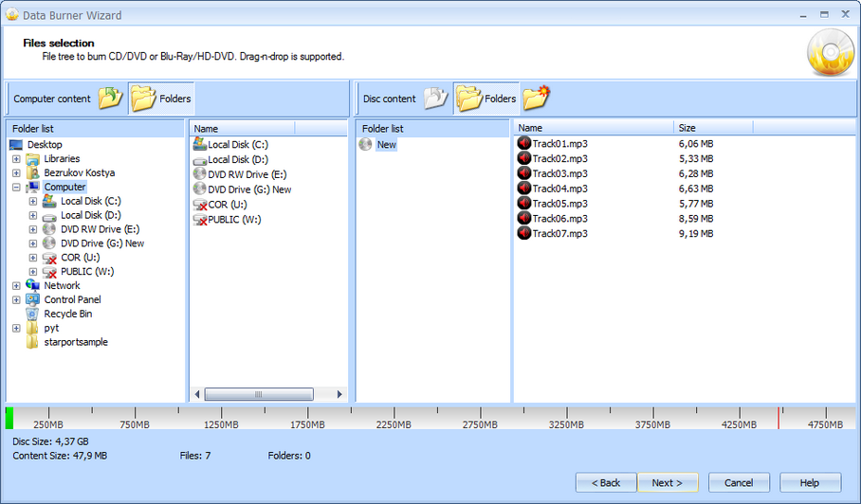Click the Content Size 47,9 MB text

[60, 456]
